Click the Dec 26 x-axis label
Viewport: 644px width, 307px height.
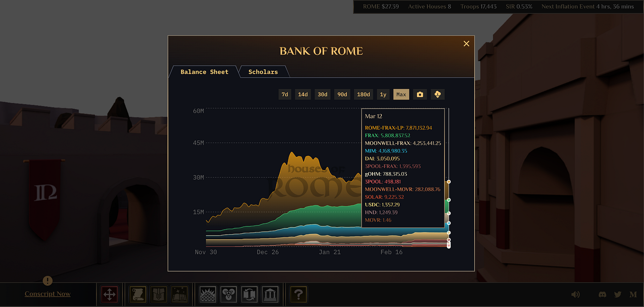coord(268,252)
